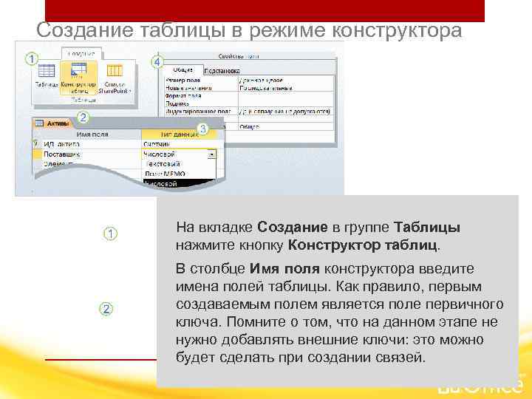
Task: Expand the Числовой data type dropdown arrow
Action: point(212,154)
